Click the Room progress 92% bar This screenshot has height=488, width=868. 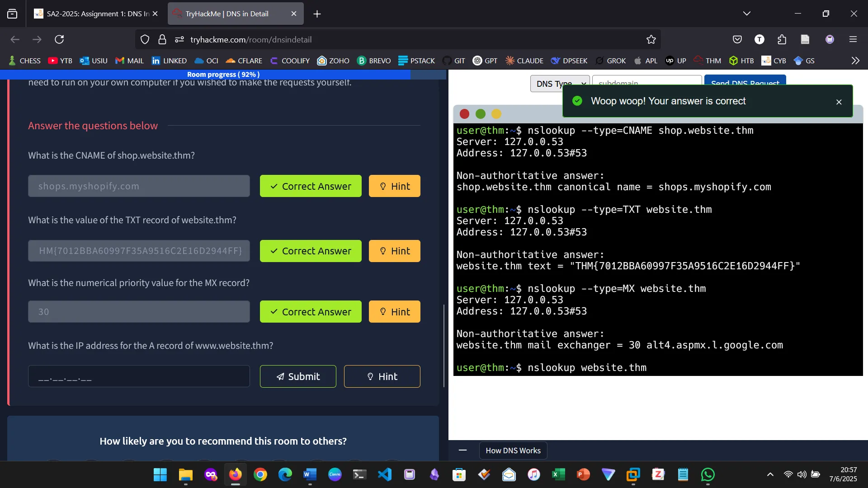(x=223, y=74)
